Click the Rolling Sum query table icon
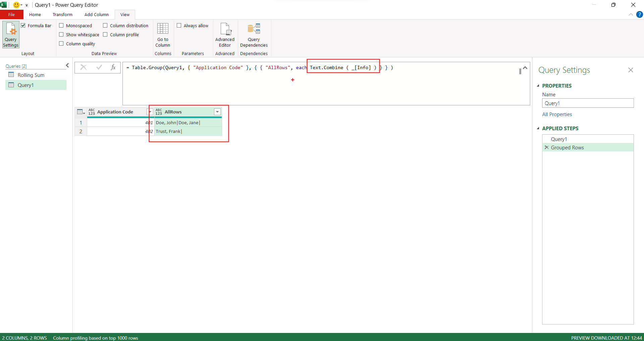This screenshot has height=341, width=644. [11, 75]
